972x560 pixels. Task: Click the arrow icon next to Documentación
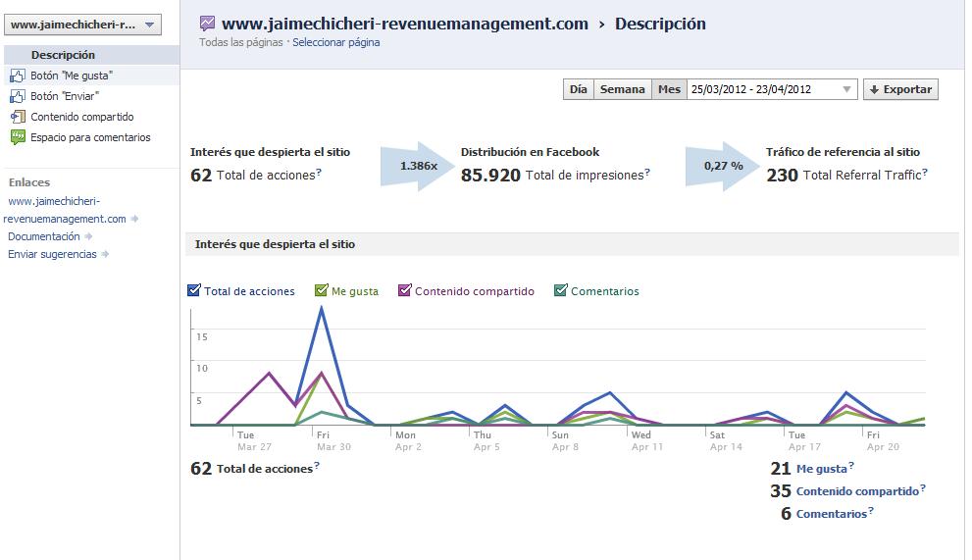click(88, 236)
